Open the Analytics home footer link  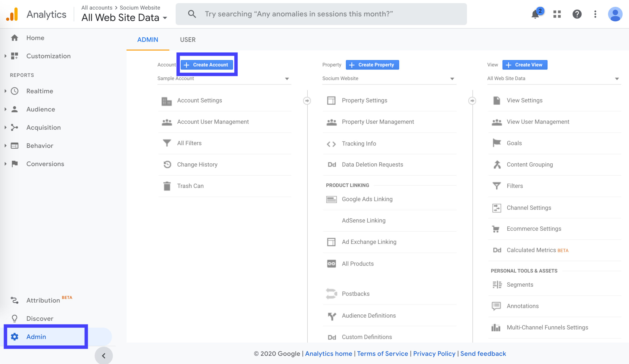pos(328,353)
